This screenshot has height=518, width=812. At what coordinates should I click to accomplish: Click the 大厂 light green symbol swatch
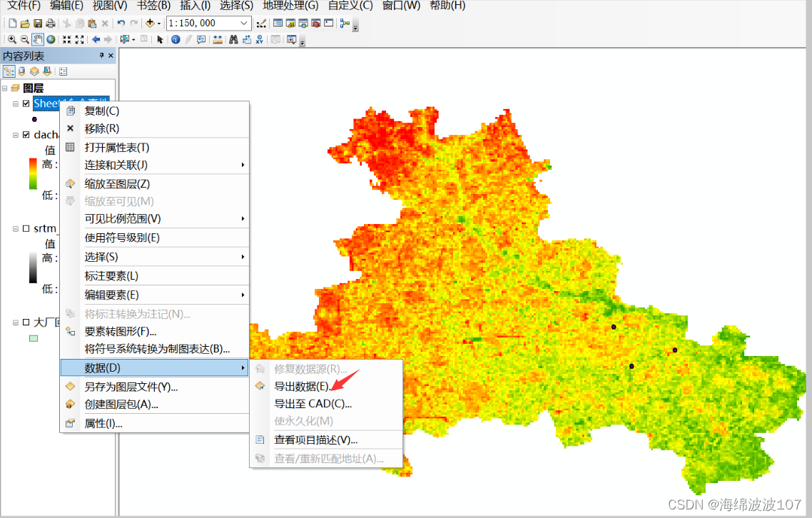tap(34, 339)
